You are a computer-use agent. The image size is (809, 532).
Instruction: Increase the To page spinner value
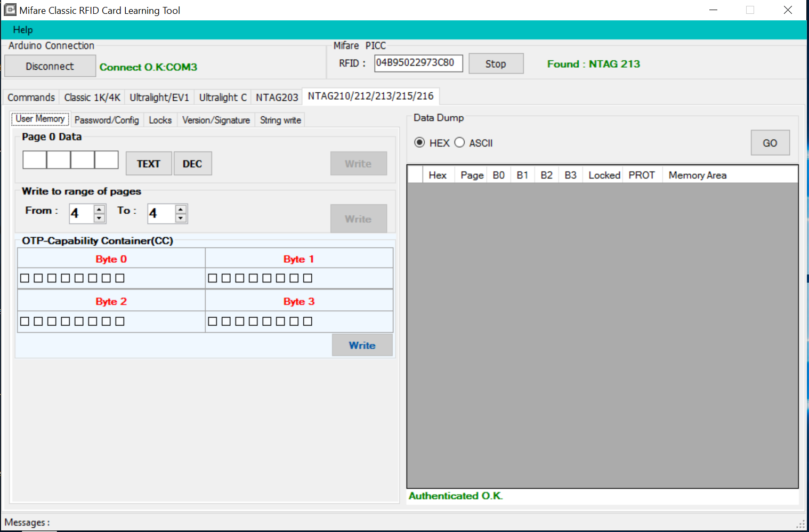[181, 209]
